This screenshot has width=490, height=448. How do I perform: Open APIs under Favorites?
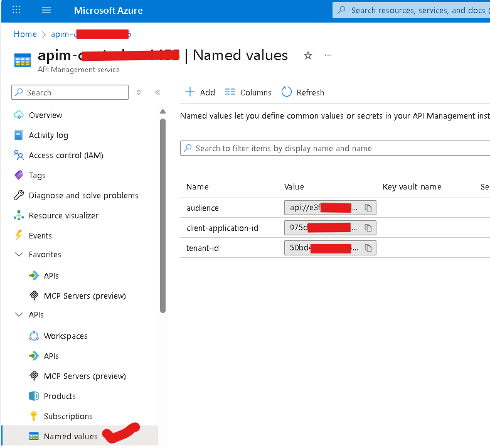tap(51, 275)
